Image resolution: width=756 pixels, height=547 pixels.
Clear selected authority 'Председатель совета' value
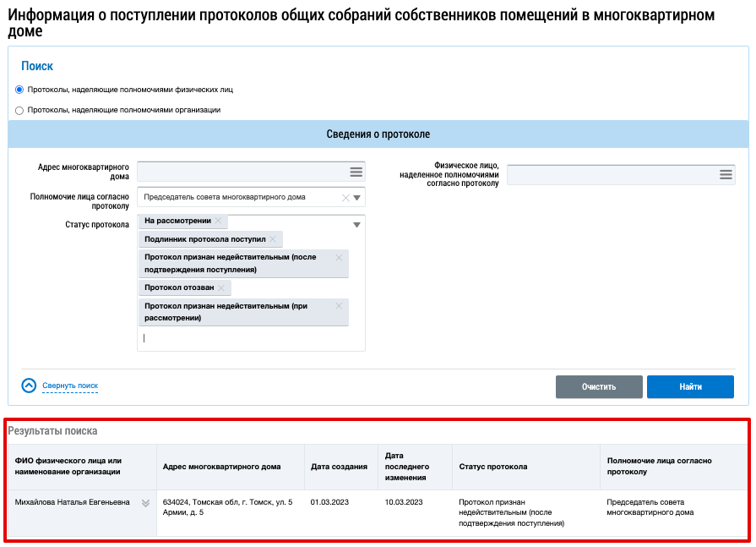(345, 198)
